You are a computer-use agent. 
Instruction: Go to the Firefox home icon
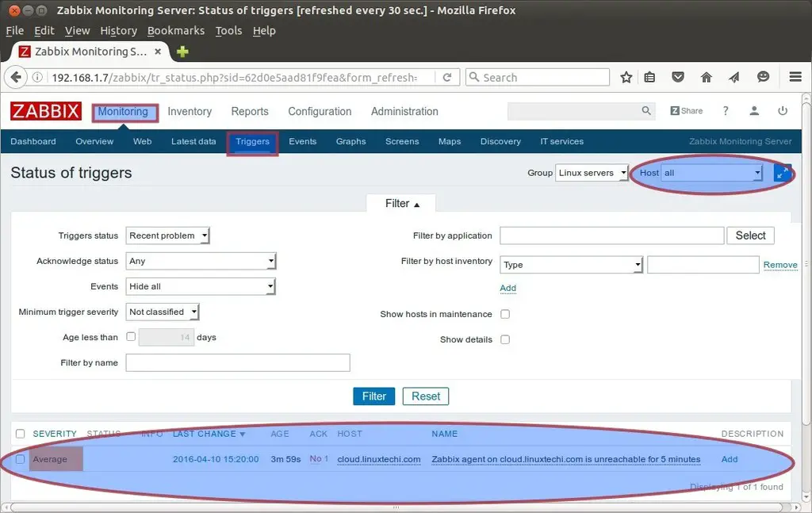coord(707,78)
